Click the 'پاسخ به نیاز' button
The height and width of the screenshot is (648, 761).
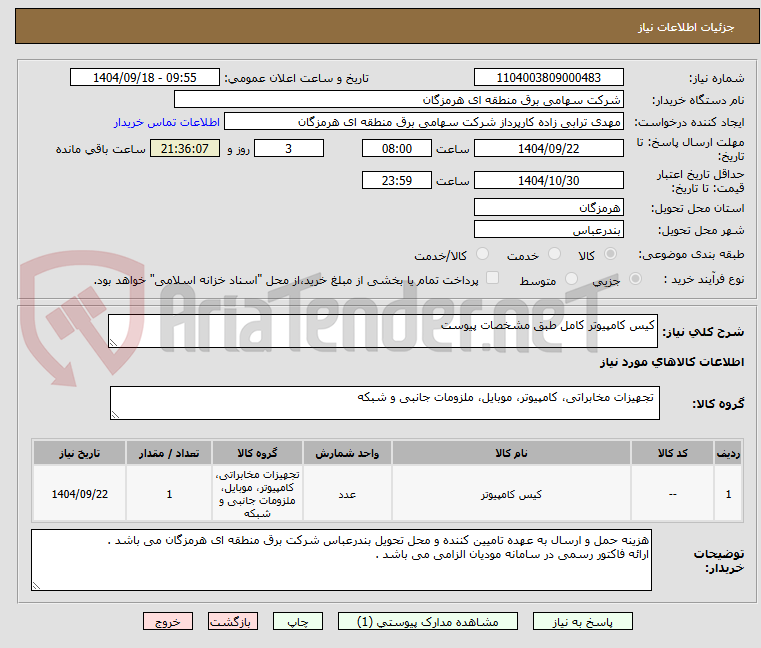582,621
